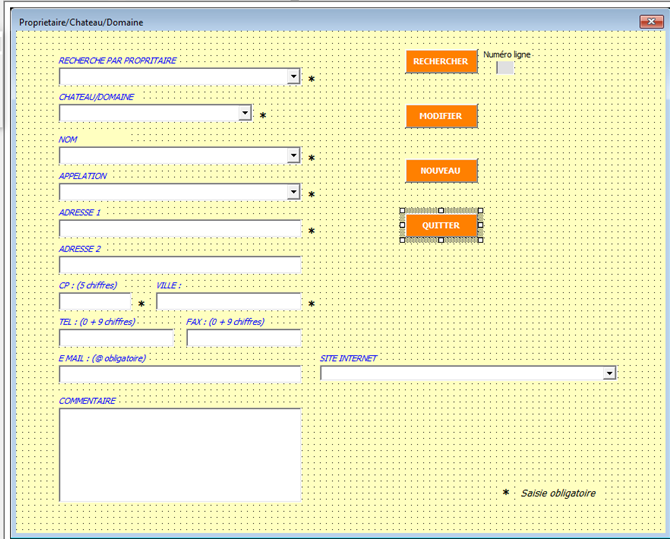This screenshot has height=539, width=670.
Task: Click the E MAIL text field
Action: pos(180,374)
